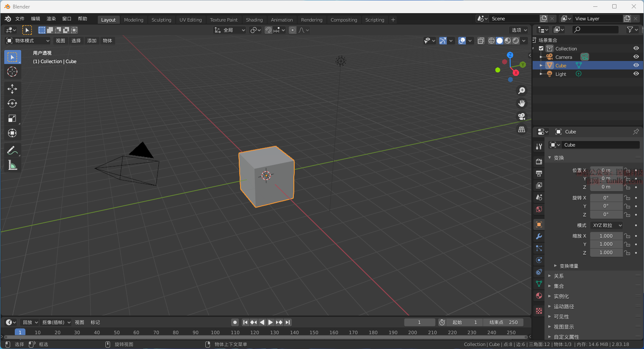This screenshot has height=349, width=644.
Task: Expand the 关系 panel
Action: [558, 276]
